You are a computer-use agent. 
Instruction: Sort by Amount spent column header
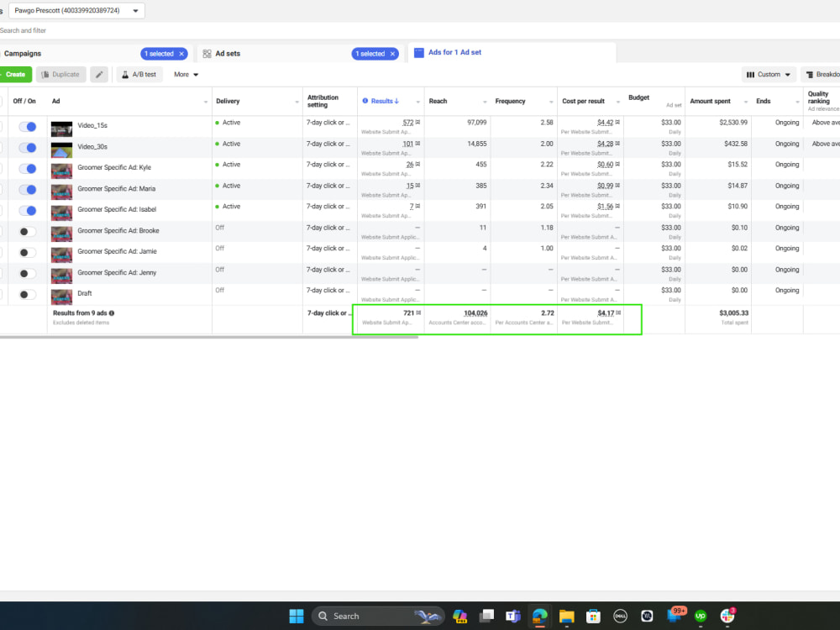point(710,102)
